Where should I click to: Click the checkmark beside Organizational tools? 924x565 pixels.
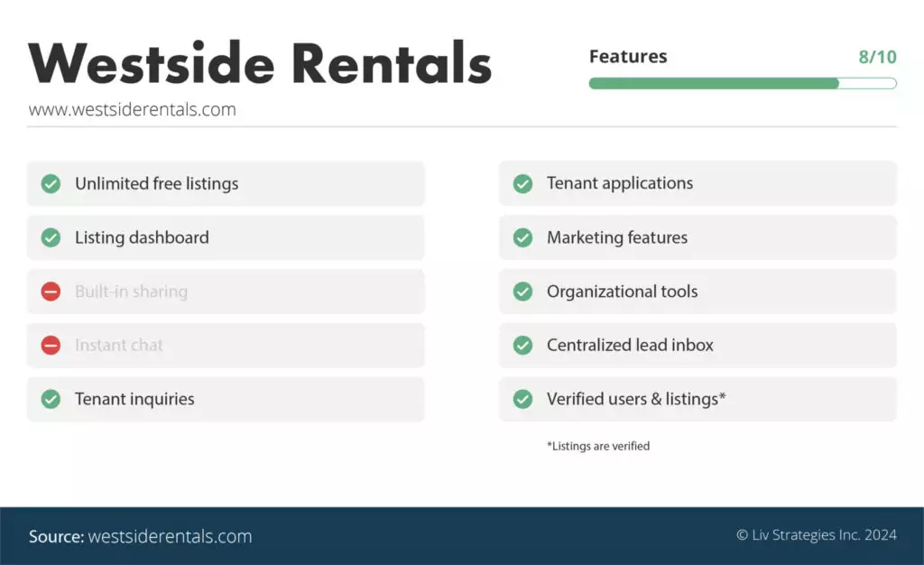point(522,292)
